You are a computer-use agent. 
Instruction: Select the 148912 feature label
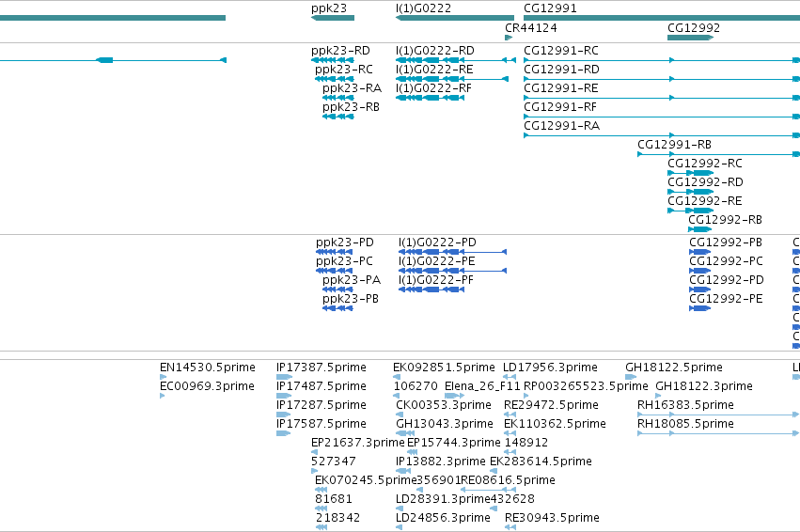(x=526, y=443)
